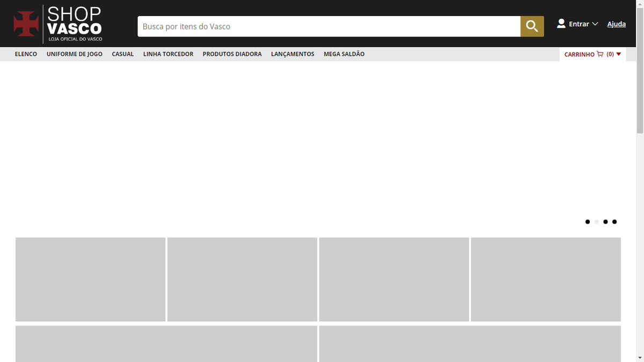
Task: Click the Vasco cross emblem logo
Action: [x=26, y=24]
